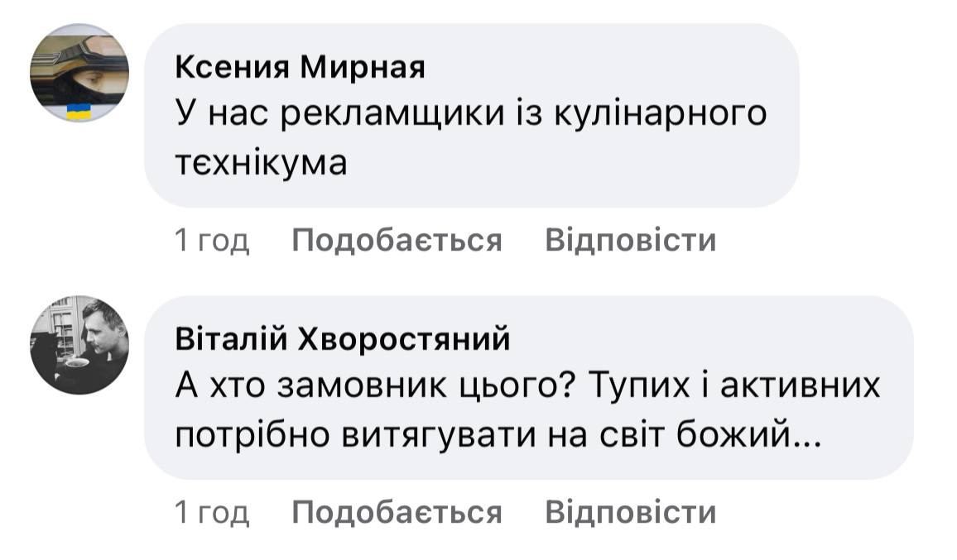Reply to Ксения Мирная via Відповісти
The height and width of the screenshot is (560, 957).
(631, 240)
